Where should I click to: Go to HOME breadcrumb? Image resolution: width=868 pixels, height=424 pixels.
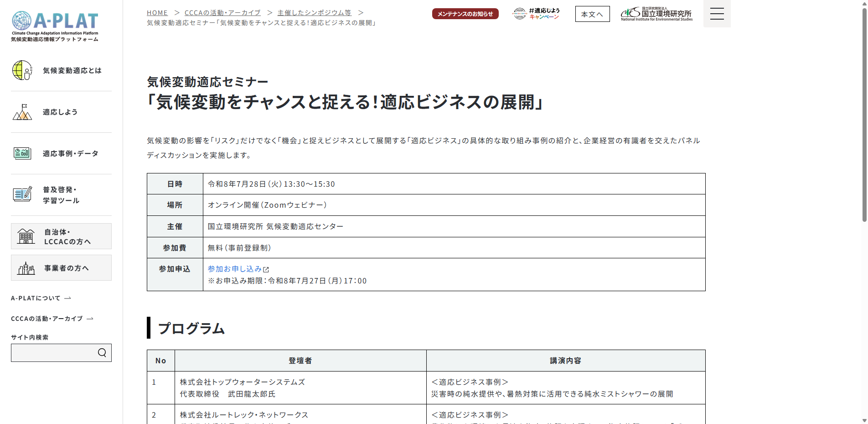click(157, 13)
